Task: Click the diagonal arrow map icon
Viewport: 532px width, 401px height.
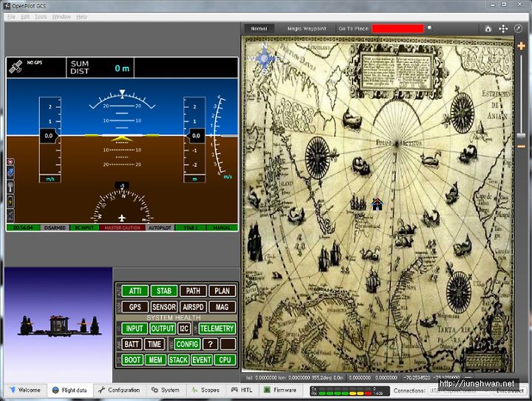Action: (x=518, y=29)
